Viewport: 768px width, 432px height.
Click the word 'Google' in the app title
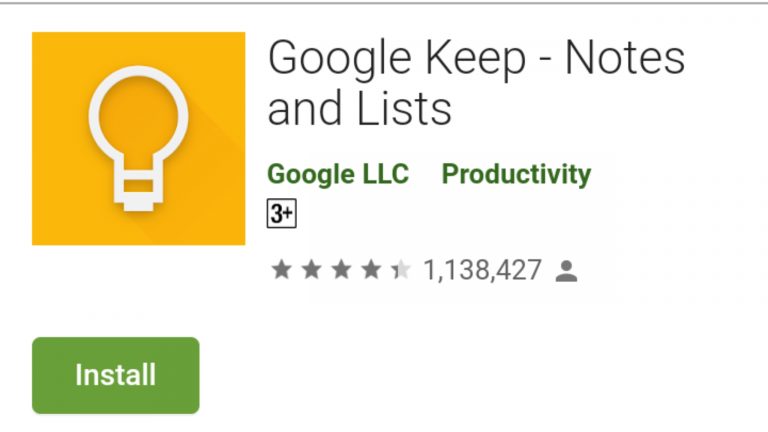[339, 60]
